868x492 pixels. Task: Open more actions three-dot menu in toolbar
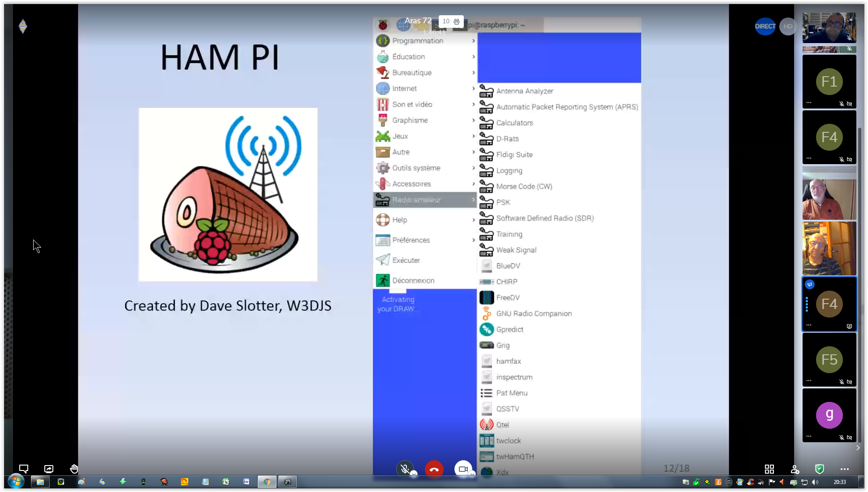(845, 469)
